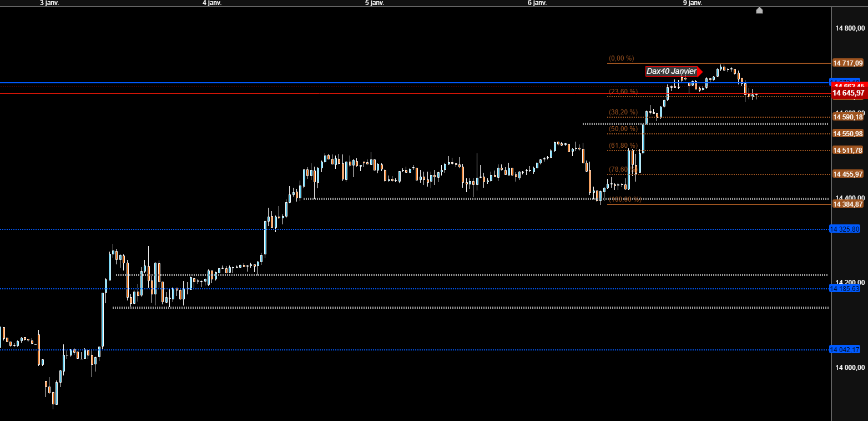Select the "9 janv." date on the time axis
Viewport: 868px width, 421px height.
[x=693, y=3]
